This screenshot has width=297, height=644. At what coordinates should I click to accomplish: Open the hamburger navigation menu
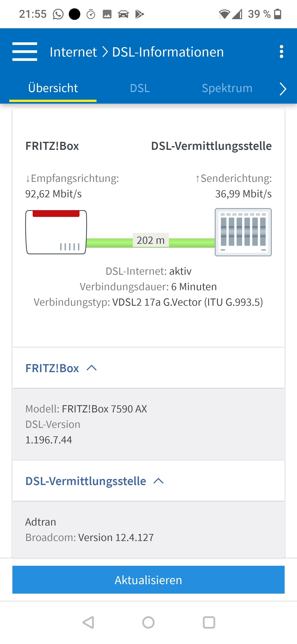[x=25, y=52]
